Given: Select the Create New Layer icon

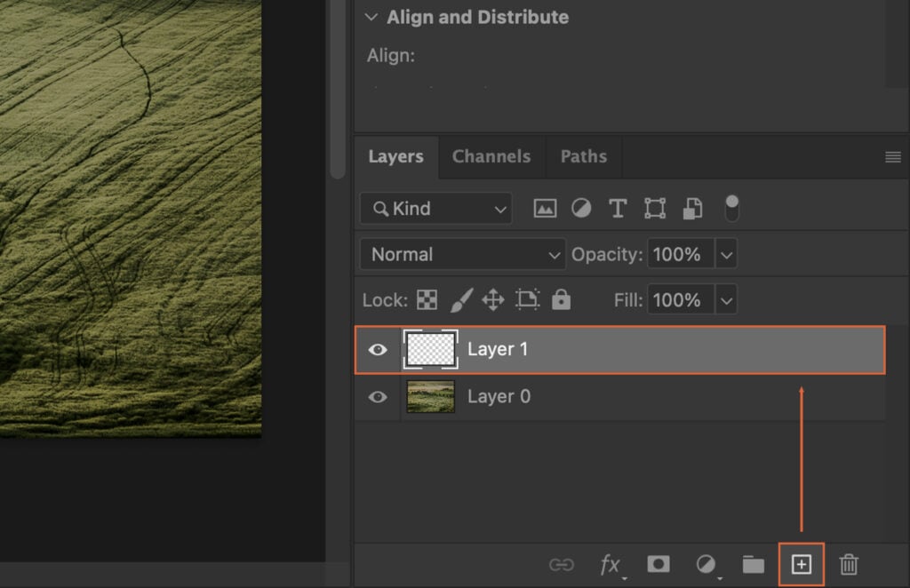Looking at the screenshot, I should [802, 564].
